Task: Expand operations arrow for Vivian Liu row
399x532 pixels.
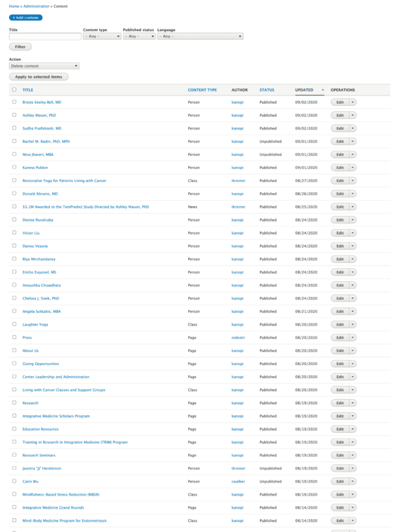Action: tap(352, 233)
